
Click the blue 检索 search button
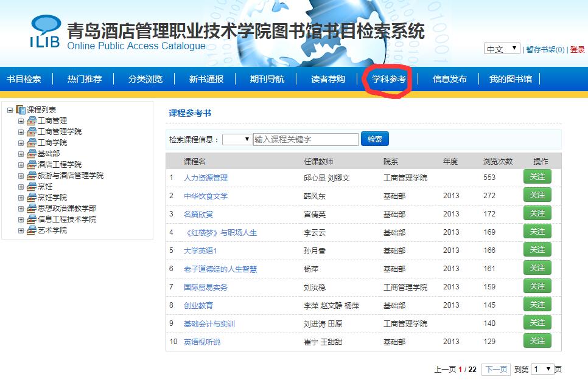tap(375, 139)
